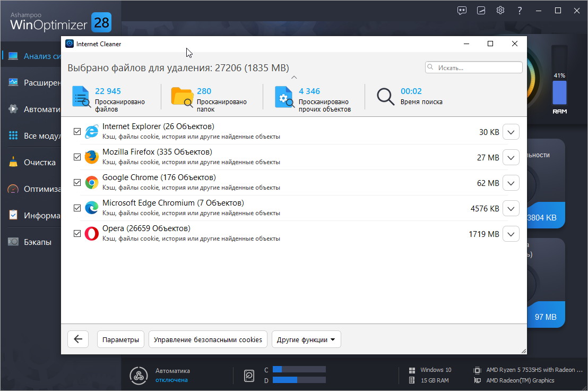Click the Windows 10 logo icon
588x391 pixels.
pos(412,370)
